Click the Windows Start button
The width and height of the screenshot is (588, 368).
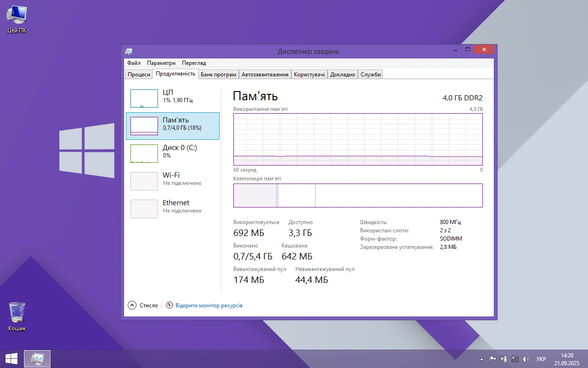click(x=11, y=359)
